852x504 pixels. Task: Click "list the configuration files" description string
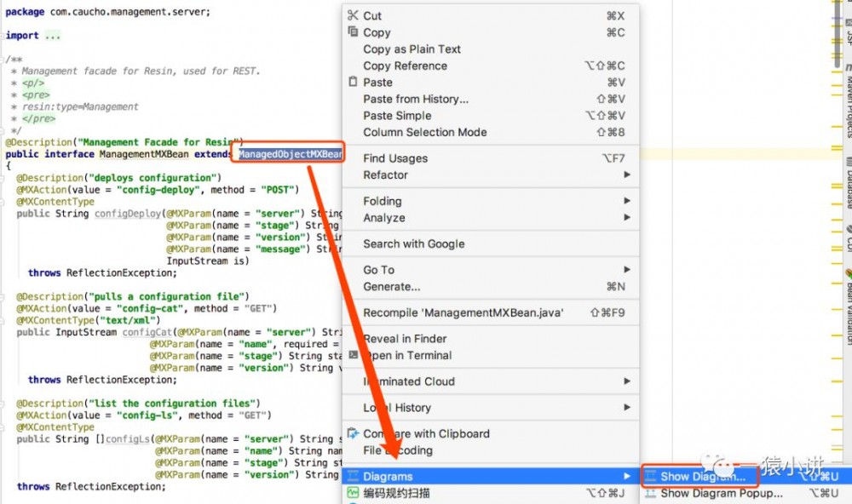[x=172, y=403]
